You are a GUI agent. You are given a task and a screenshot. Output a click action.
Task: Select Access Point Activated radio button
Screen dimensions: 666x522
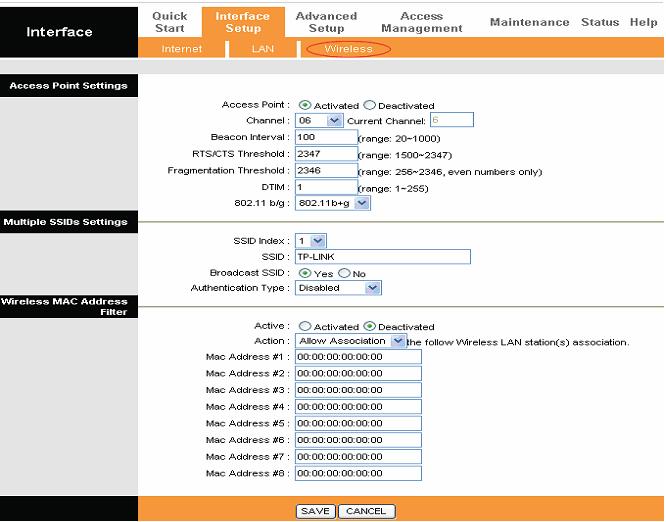[x=305, y=105]
